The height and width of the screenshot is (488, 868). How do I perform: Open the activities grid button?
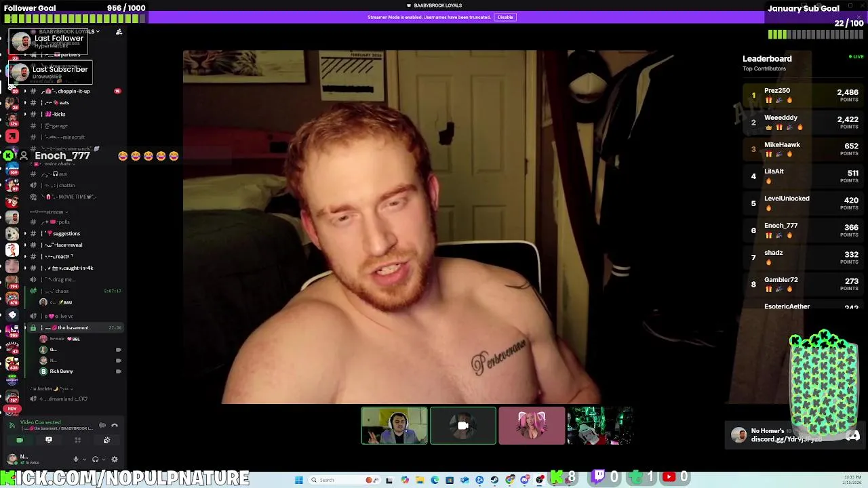pyautogui.click(x=77, y=440)
